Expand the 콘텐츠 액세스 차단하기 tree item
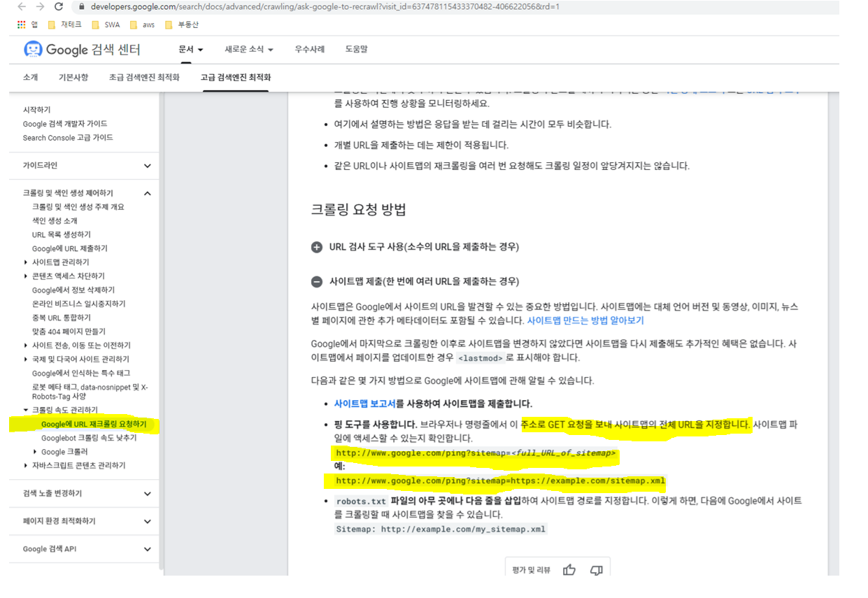Image resolution: width=868 pixels, height=598 pixels. tap(26, 276)
